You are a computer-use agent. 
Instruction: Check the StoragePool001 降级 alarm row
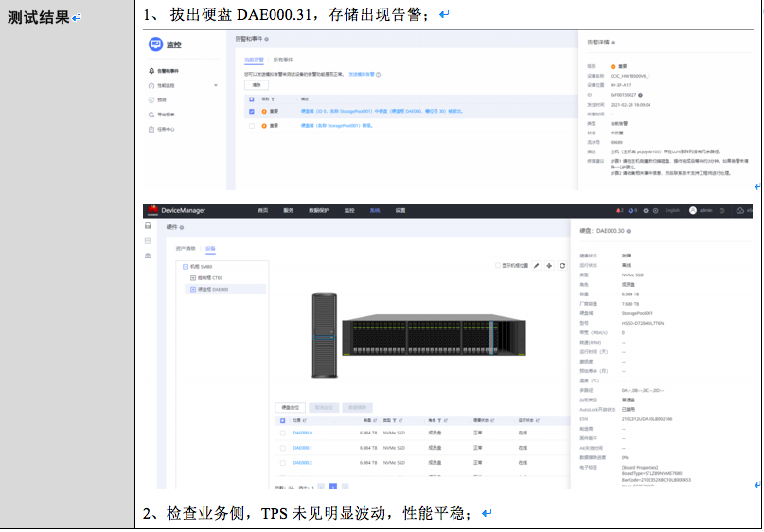252,126
